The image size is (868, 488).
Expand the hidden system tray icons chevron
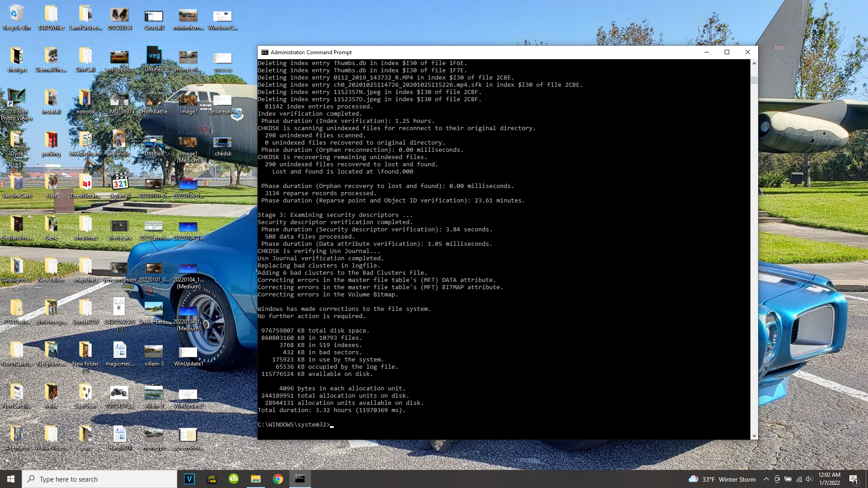click(x=766, y=479)
